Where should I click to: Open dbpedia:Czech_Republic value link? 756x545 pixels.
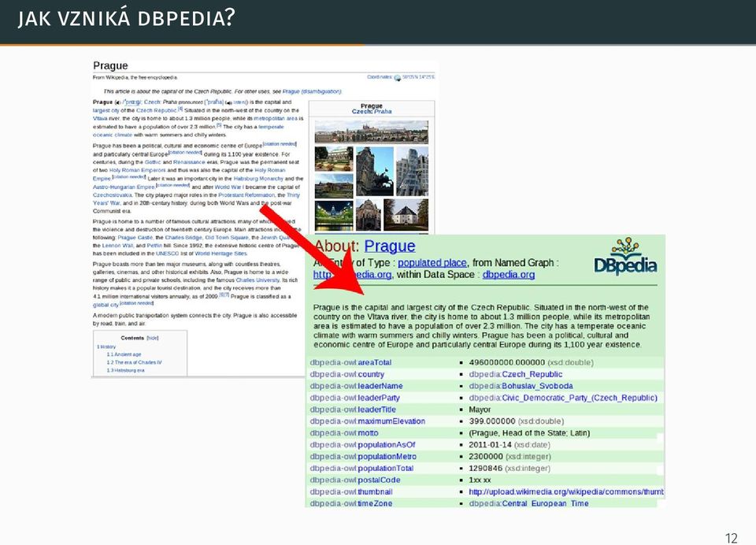tap(515, 374)
